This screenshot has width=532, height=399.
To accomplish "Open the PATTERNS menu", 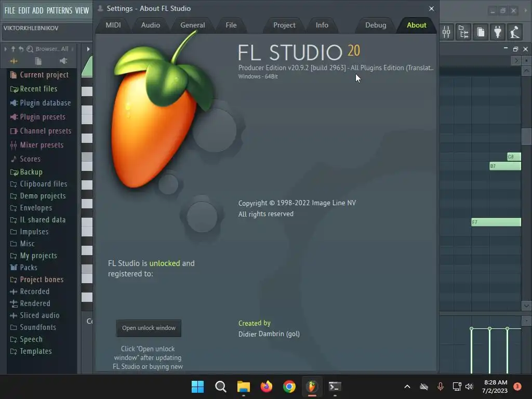I will click(x=59, y=10).
